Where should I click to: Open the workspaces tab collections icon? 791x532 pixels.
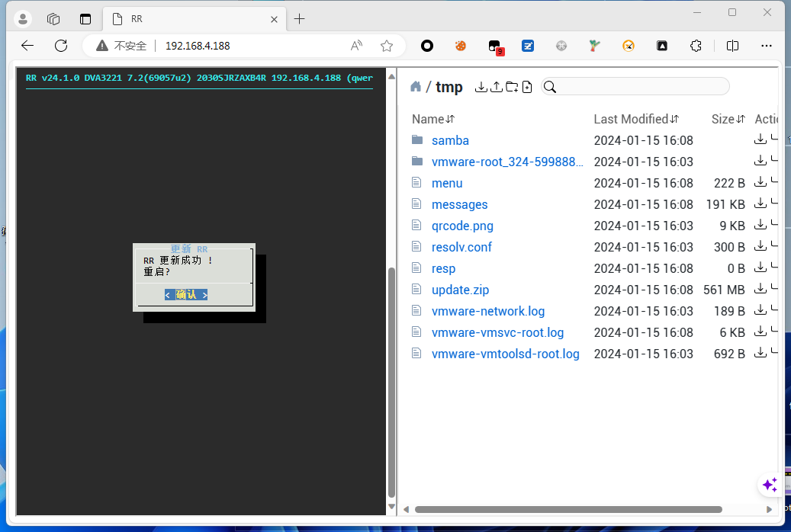(53, 19)
